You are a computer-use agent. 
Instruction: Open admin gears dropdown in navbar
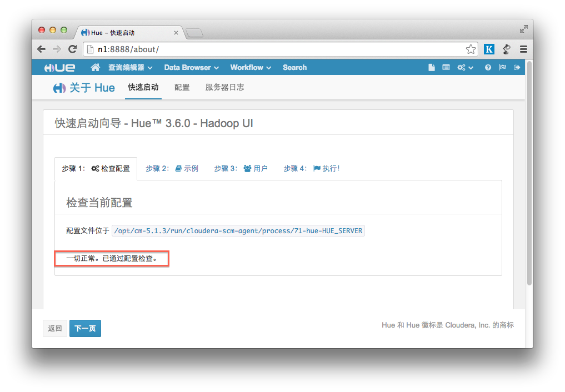465,67
